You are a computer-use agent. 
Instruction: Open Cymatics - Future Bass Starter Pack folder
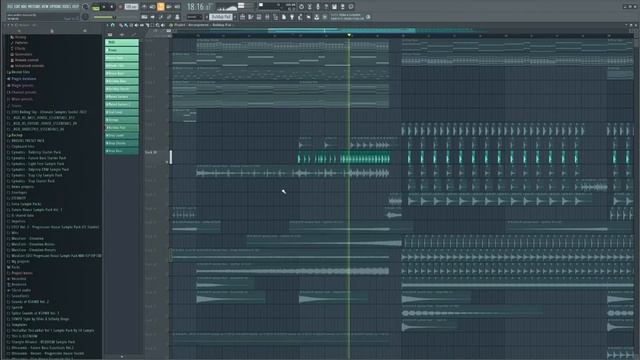tap(38, 158)
